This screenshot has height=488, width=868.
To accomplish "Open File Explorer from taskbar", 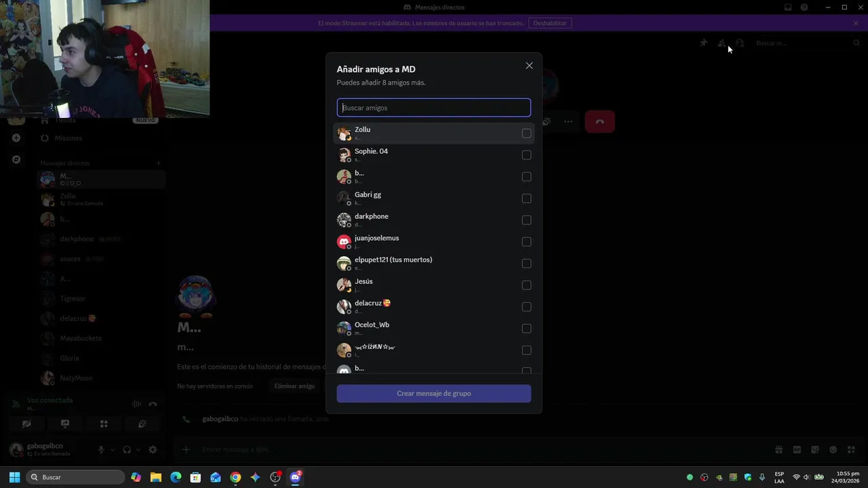I will coord(156,477).
